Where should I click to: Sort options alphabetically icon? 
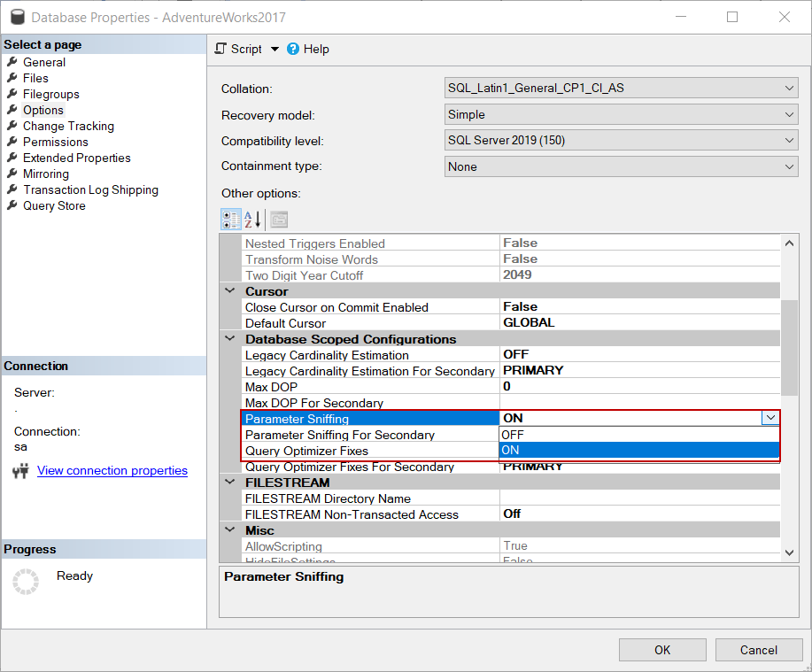tap(253, 220)
